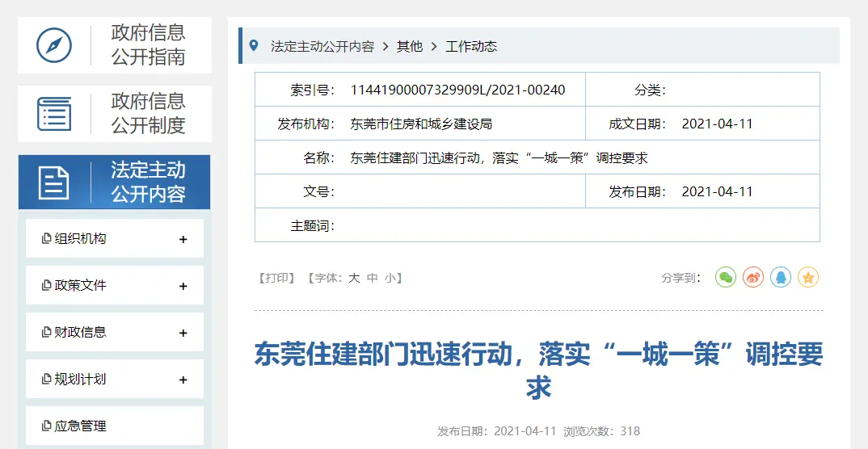Click the small page icon beside 规划计划
The image size is (868, 449).
(47, 380)
